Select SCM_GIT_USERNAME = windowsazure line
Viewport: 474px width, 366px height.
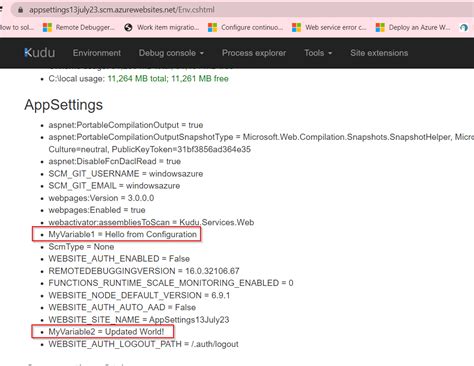tap(126, 174)
